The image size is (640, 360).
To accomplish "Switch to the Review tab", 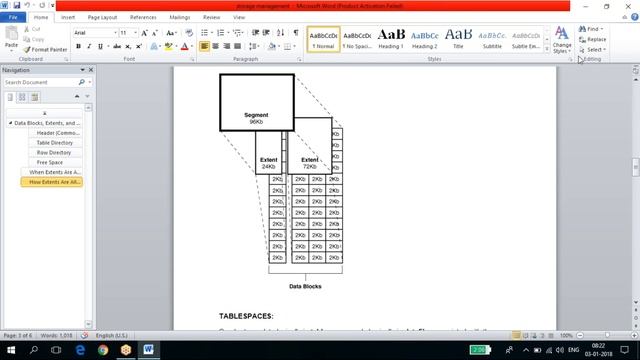I will 211,17.
